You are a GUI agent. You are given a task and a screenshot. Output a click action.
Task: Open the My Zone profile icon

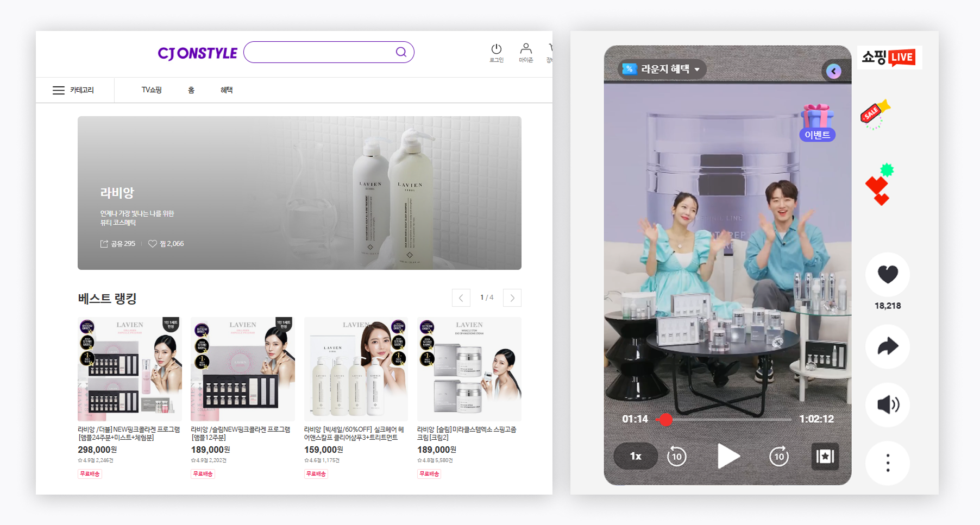(525, 49)
